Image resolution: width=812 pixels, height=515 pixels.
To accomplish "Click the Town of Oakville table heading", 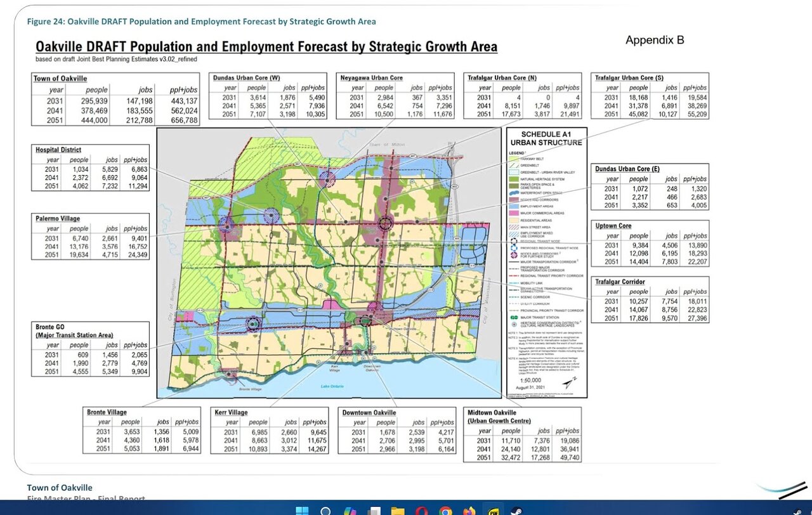I will (60, 78).
